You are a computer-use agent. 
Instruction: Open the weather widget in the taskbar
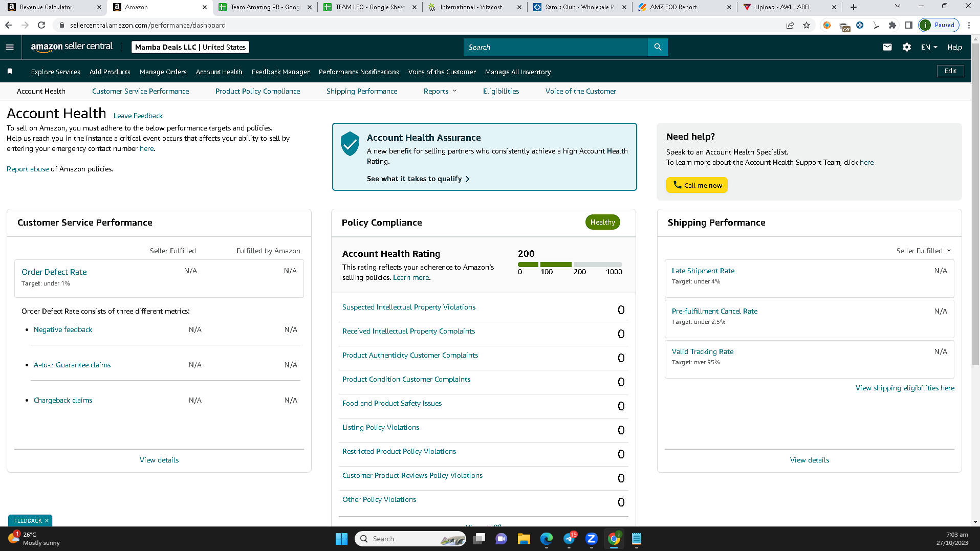(34, 539)
